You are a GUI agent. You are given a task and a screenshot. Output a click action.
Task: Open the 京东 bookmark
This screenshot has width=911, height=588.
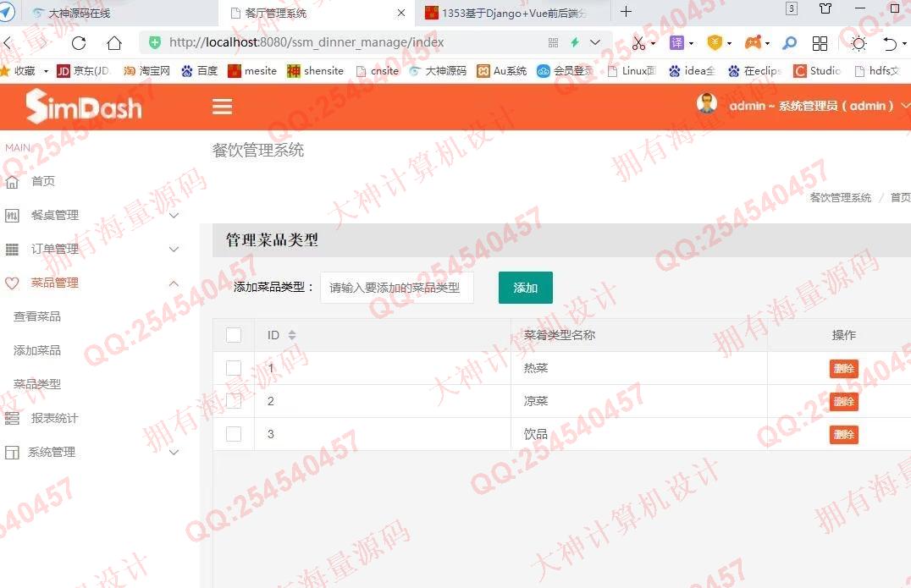(x=83, y=71)
